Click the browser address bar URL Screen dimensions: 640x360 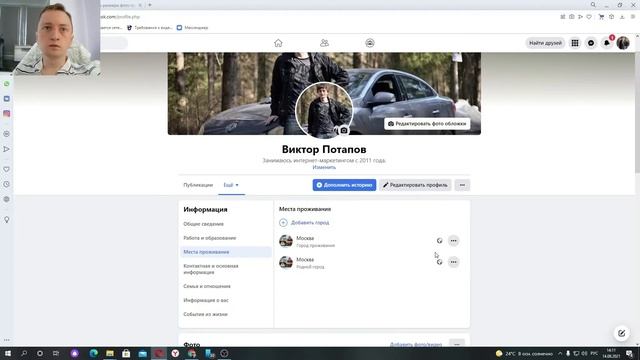(120, 17)
